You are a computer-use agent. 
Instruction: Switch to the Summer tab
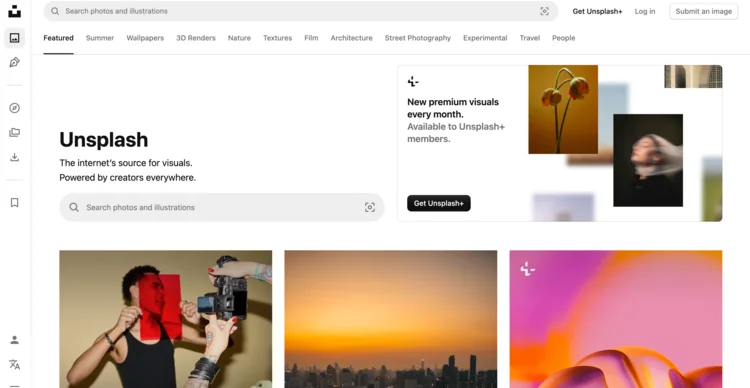point(100,38)
